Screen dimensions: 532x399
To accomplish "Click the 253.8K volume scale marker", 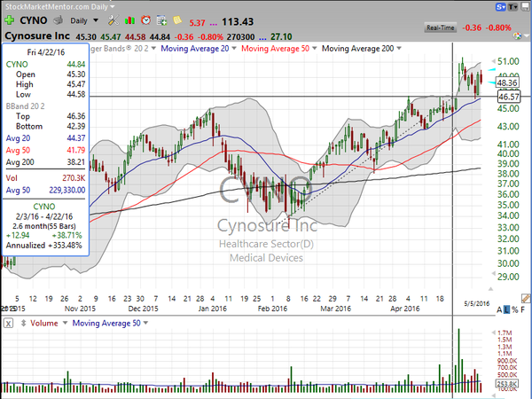I will (x=506, y=384).
